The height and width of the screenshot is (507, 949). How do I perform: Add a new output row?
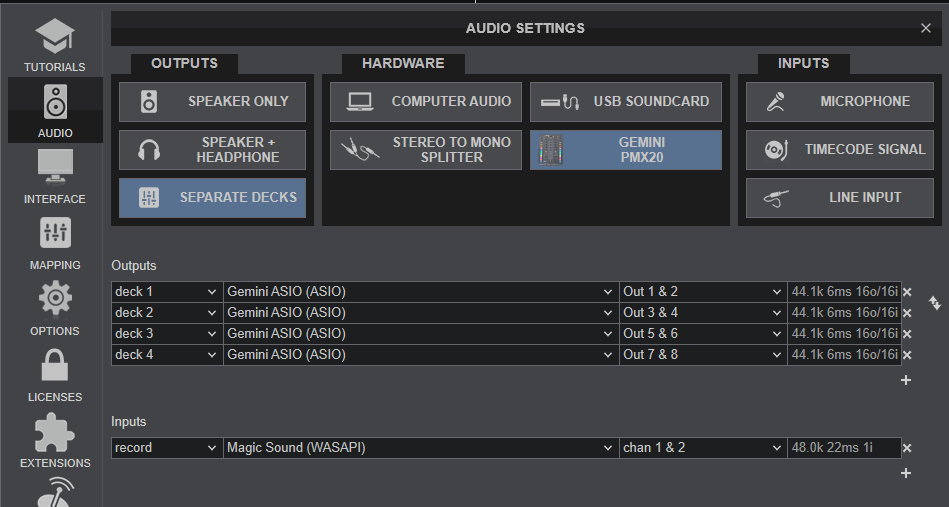click(x=906, y=380)
